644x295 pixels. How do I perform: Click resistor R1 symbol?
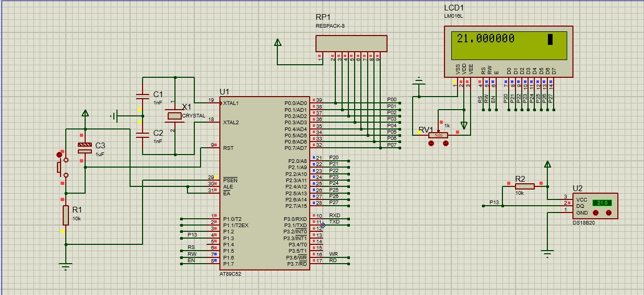click(x=66, y=215)
